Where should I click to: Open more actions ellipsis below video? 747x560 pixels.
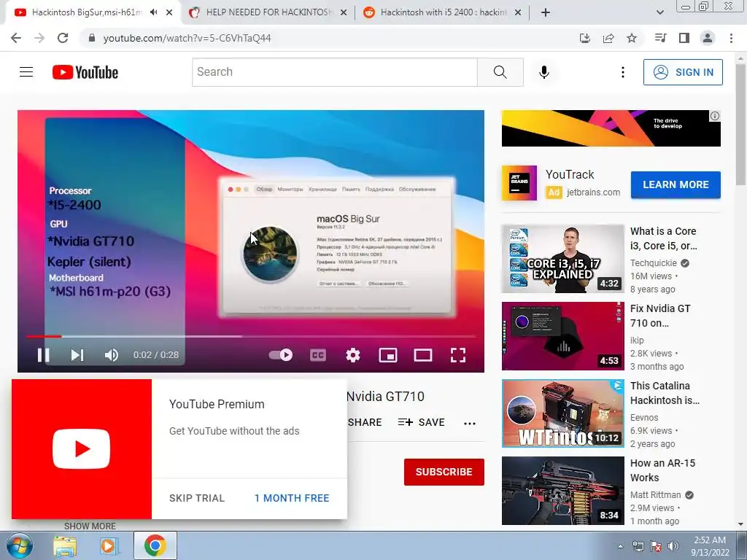point(470,424)
